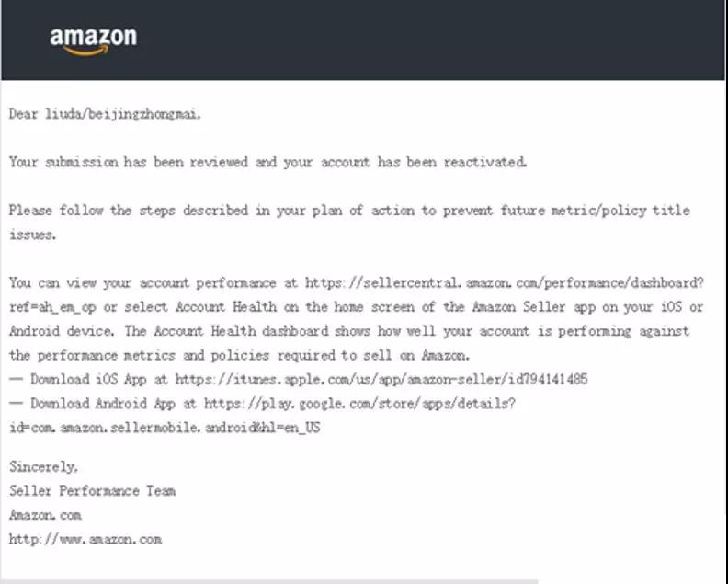The image size is (728, 584).
Task: Click the 'issues.' word ending second paragraph
Action: (32, 235)
